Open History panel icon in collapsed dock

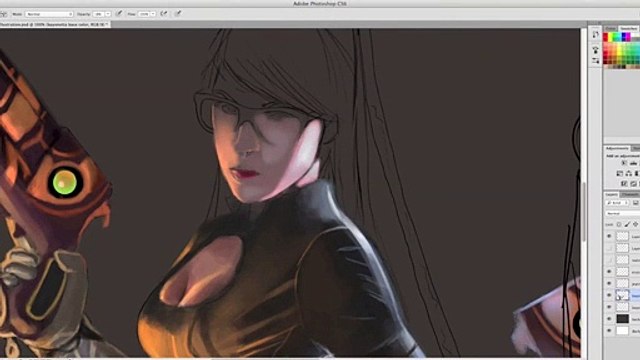[596, 34]
